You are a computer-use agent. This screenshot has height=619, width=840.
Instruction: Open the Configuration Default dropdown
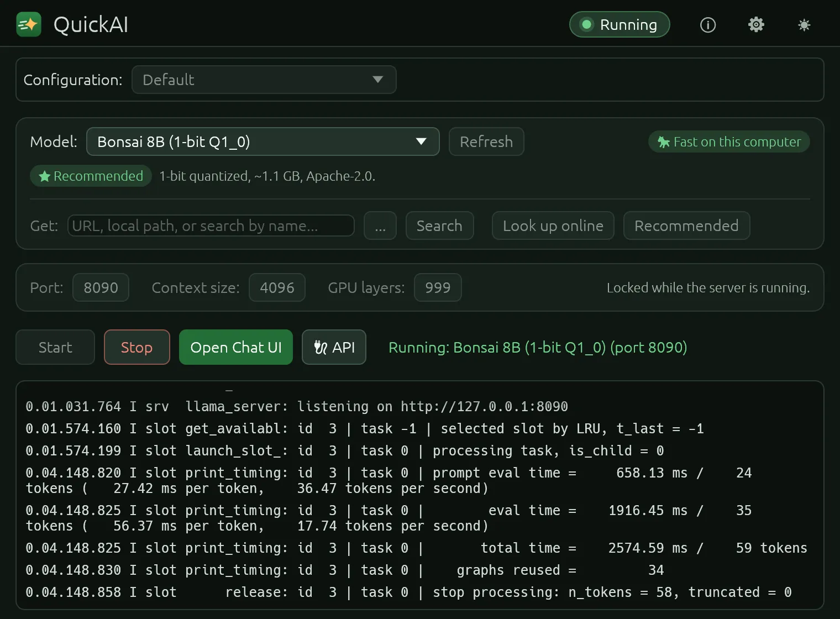264,80
